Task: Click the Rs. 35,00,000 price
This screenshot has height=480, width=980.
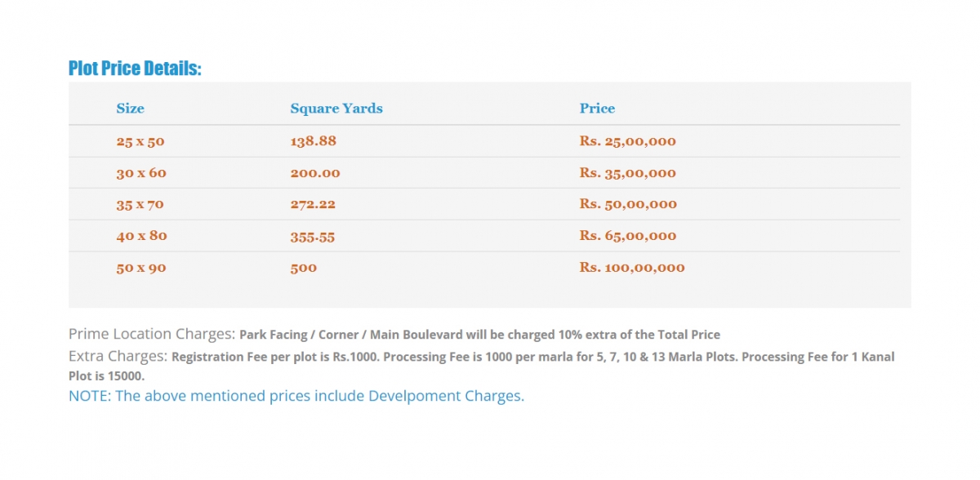Action: pos(628,173)
